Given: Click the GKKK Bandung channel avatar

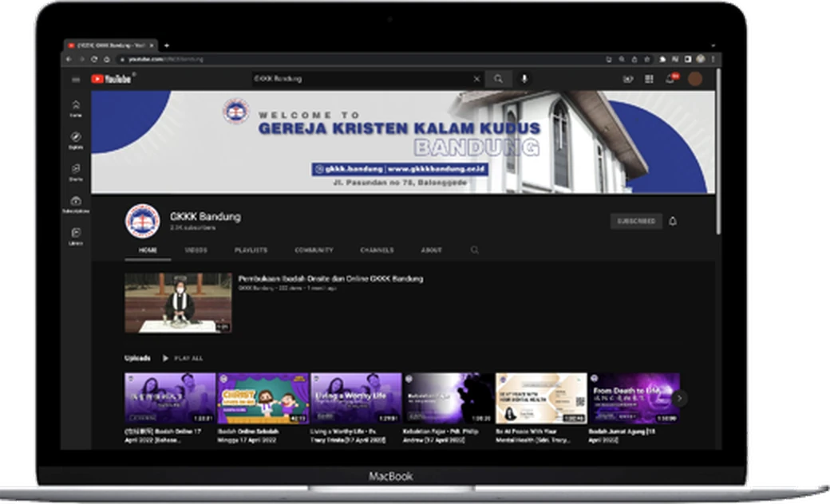Looking at the screenshot, I should point(142,221).
